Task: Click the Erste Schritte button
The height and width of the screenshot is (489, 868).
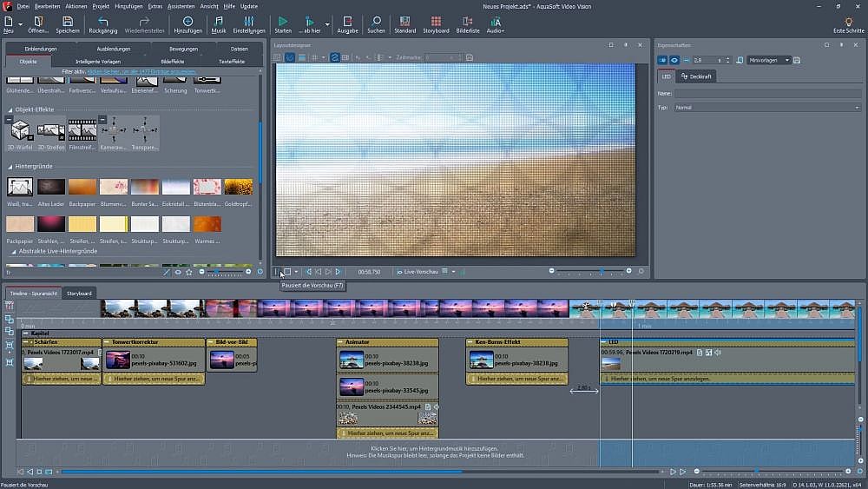Action: point(848,25)
